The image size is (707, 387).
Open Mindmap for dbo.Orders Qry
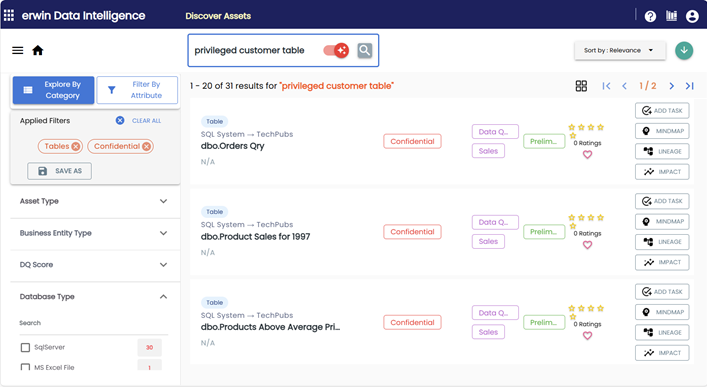[662, 131]
